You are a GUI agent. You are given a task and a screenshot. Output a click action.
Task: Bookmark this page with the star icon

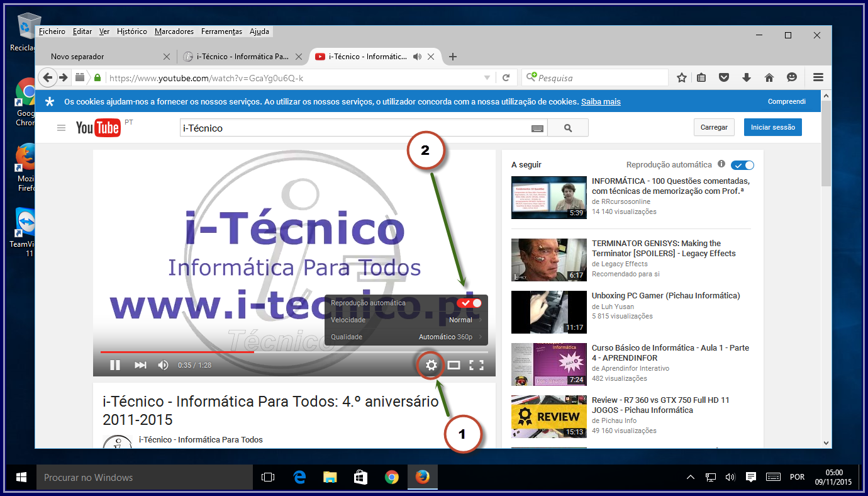(x=682, y=77)
